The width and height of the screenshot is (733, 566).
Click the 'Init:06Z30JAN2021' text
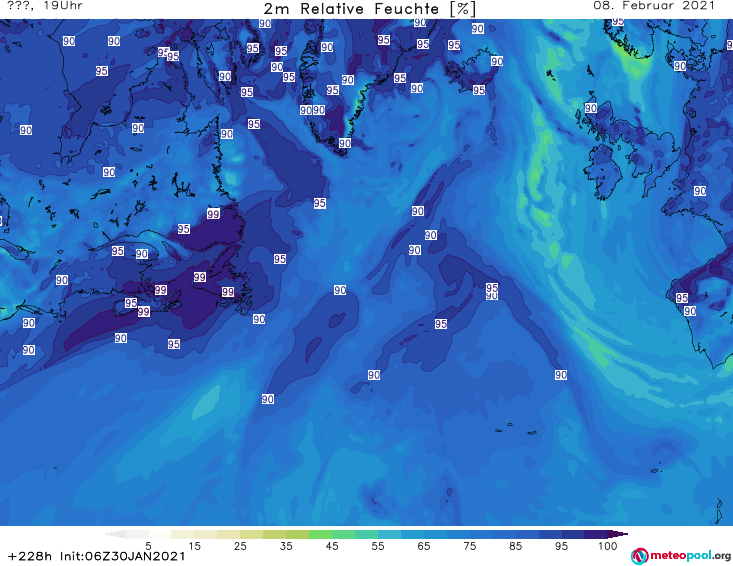coord(122,557)
